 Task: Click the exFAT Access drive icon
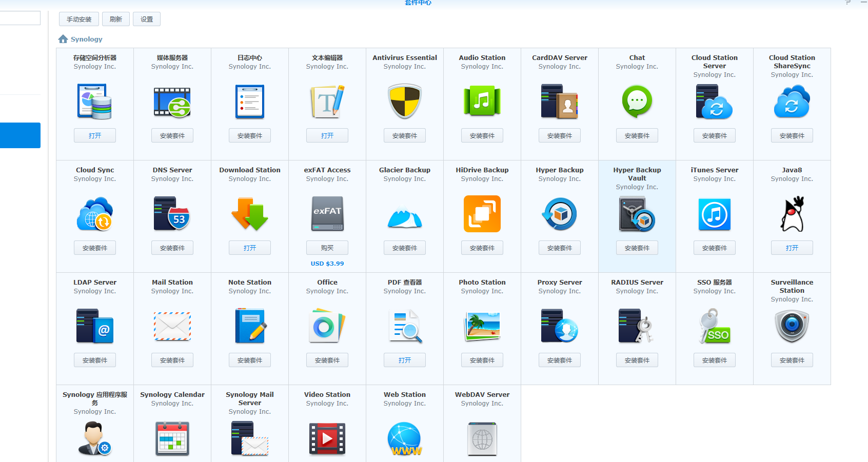[x=327, y=214]
